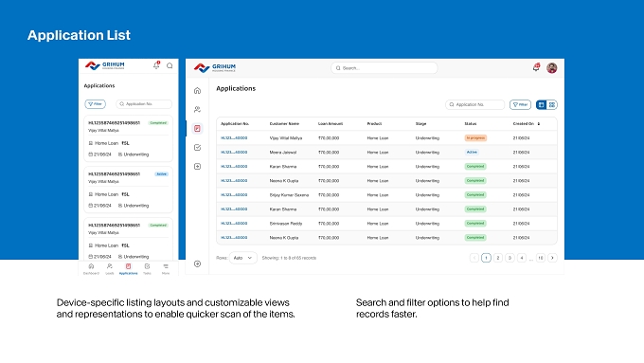
Task: Open the More tab in mobile nav
Action: pos(166,269)
